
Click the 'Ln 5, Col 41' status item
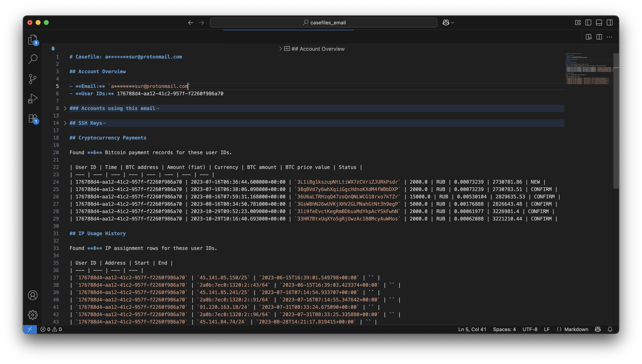coord(472,329)
